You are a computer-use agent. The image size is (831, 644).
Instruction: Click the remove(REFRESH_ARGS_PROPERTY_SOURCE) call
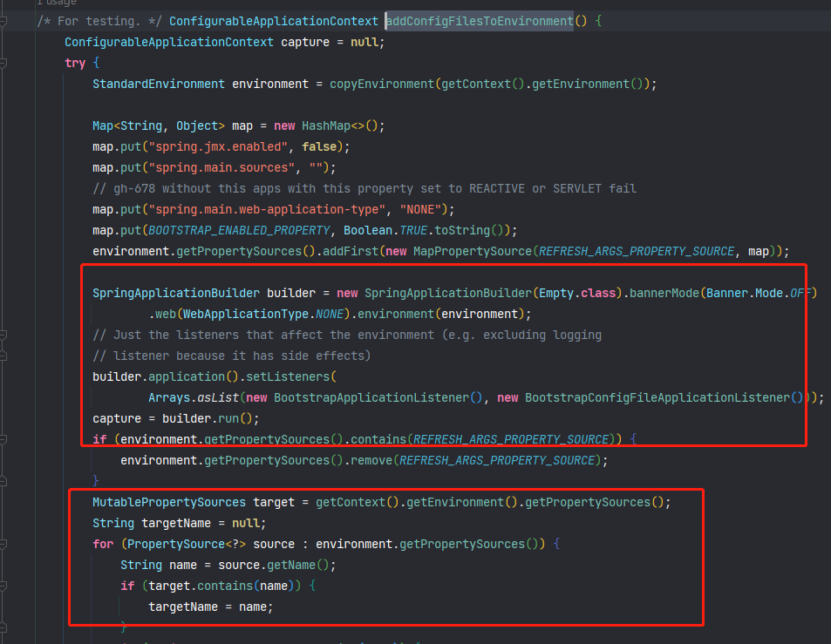pos(476,461)
